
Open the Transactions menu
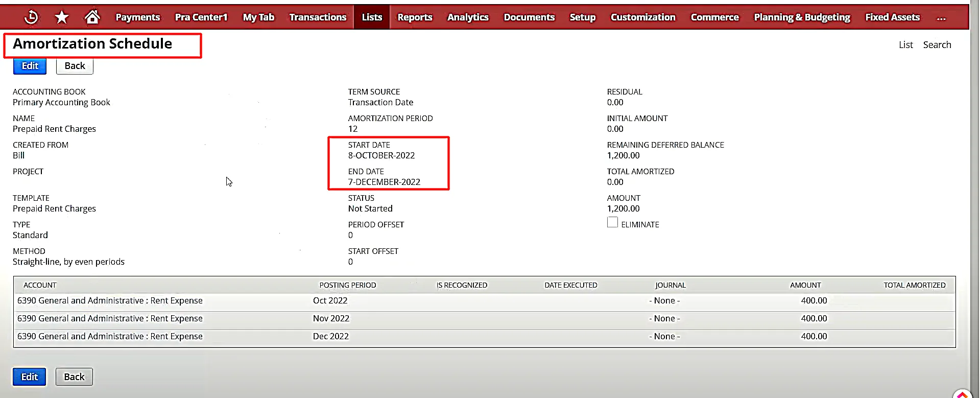coord(318,17)
